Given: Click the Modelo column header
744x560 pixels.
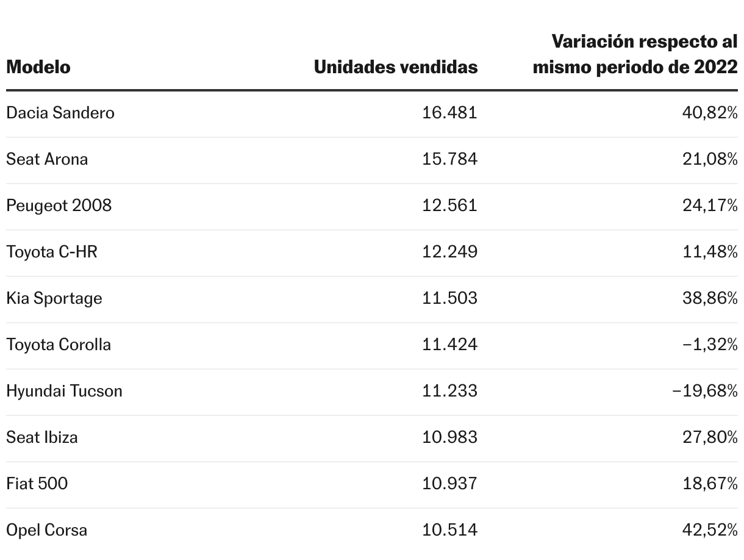Looking at the screenshot, I should click(38, 67).
